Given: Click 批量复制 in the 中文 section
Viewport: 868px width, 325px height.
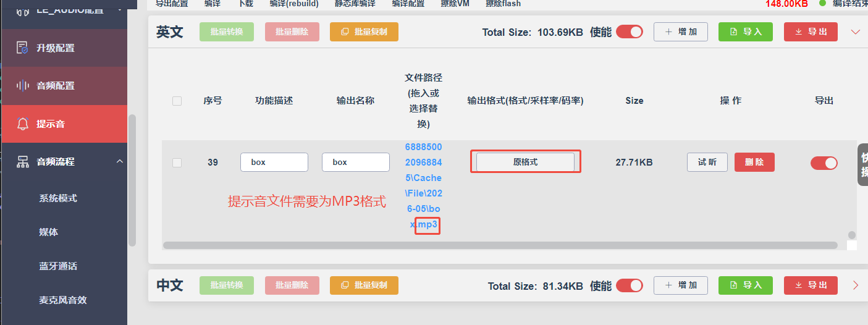Looking at the screenshot, I should pos(364,285).
